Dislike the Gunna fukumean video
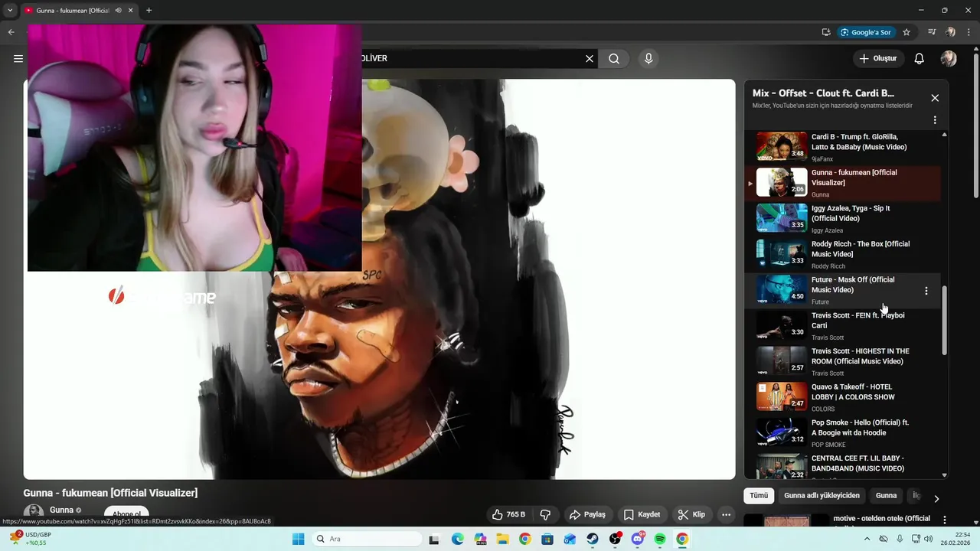Image resolution: width=980 pixels, height=551 pixels. (x=546, y=514)
